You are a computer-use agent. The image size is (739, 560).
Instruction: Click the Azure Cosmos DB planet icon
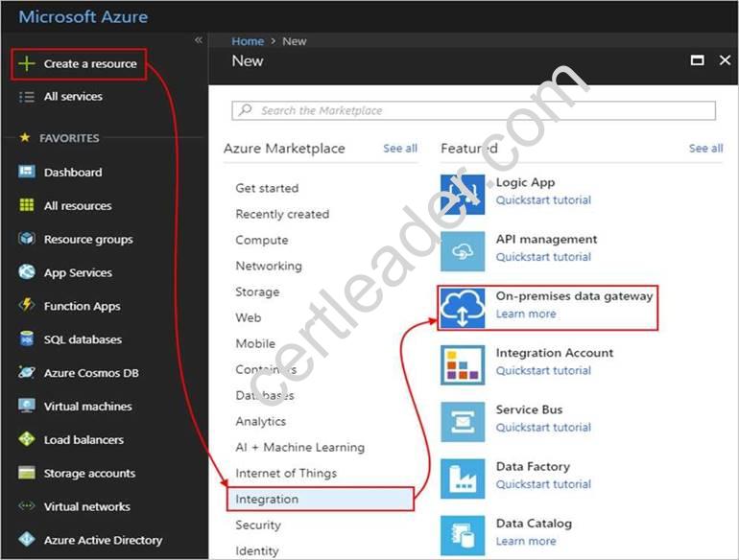pos(27,372)
